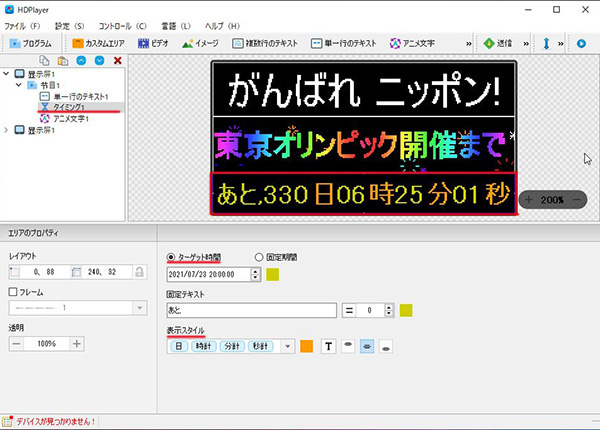Select 节目1 in the tree
Image resolution: width=600 pixels, height=430 pixels.
point(44,85)
